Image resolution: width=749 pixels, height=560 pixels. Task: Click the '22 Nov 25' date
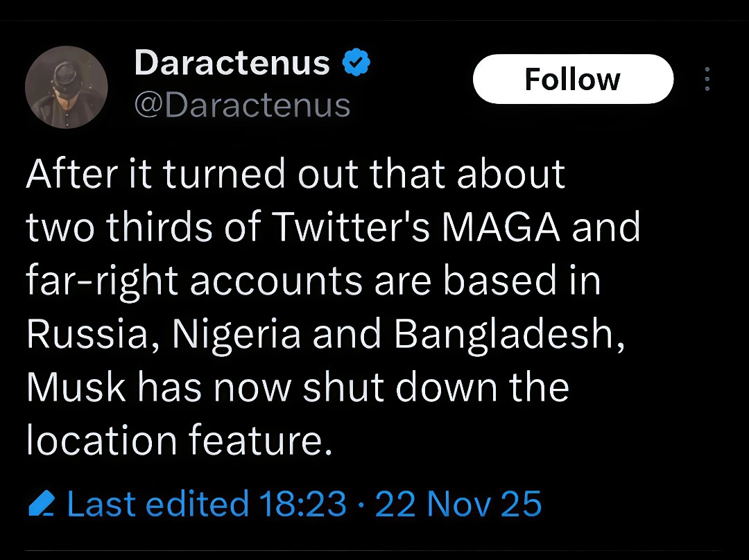[x=458, y=504]
